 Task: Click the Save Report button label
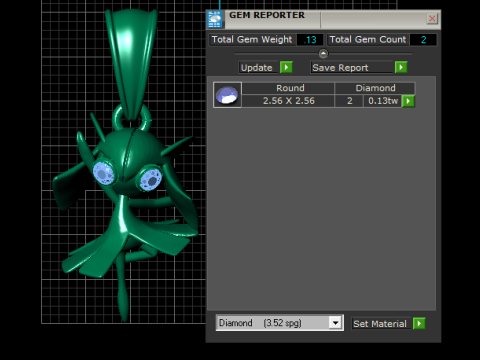[x=352, y=68]
